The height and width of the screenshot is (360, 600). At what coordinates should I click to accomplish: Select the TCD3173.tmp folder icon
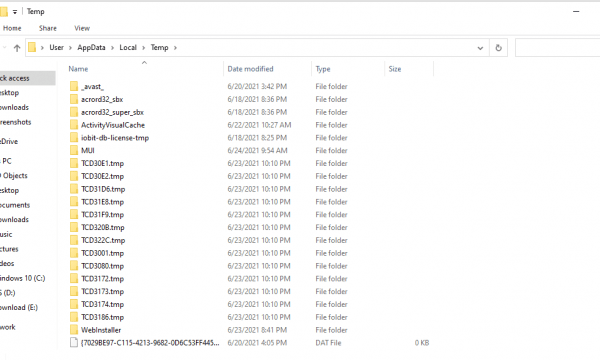(74, 291)
